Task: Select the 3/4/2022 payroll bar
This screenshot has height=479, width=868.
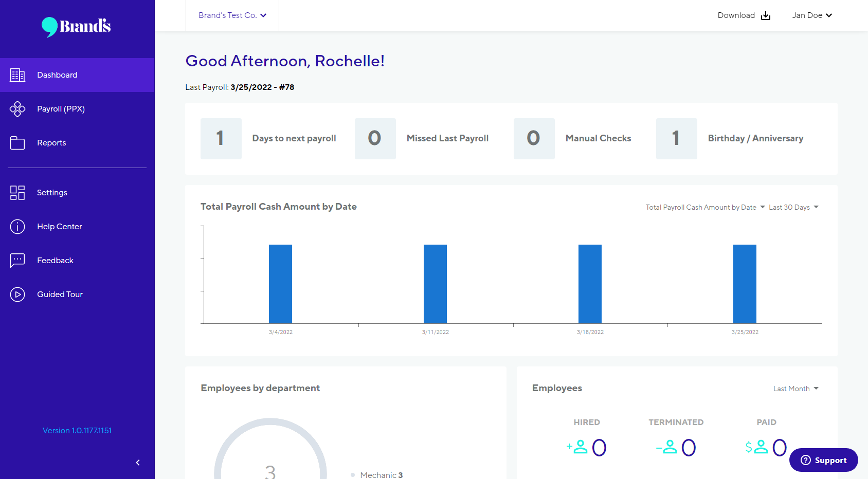Action: point(281,284)
